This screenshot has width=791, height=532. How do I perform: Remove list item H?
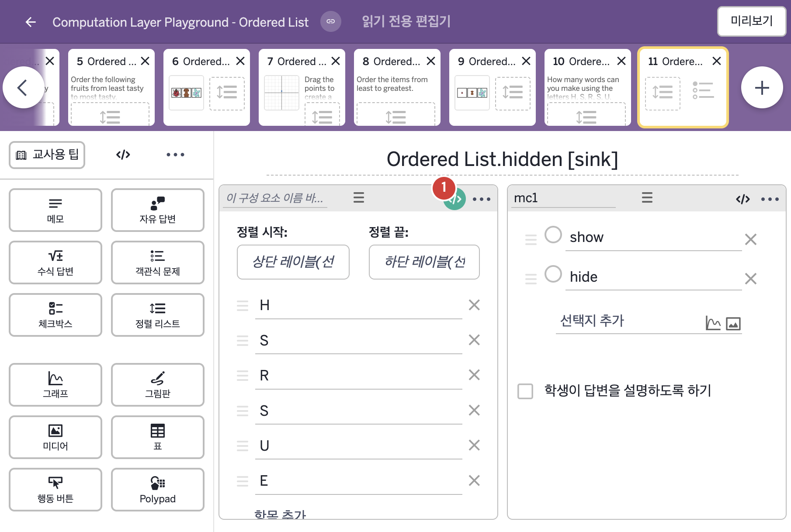(474, 305)
